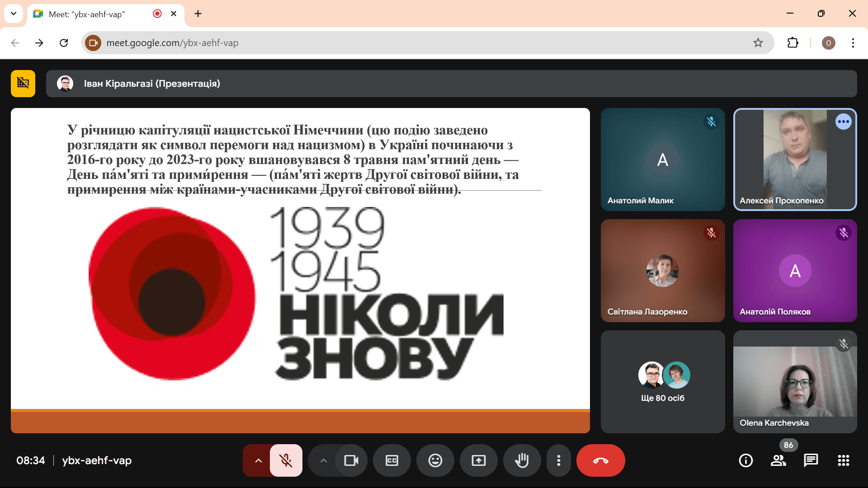Click the camera site permission icon in address bar
868x488 pixels.
[93, 43]
